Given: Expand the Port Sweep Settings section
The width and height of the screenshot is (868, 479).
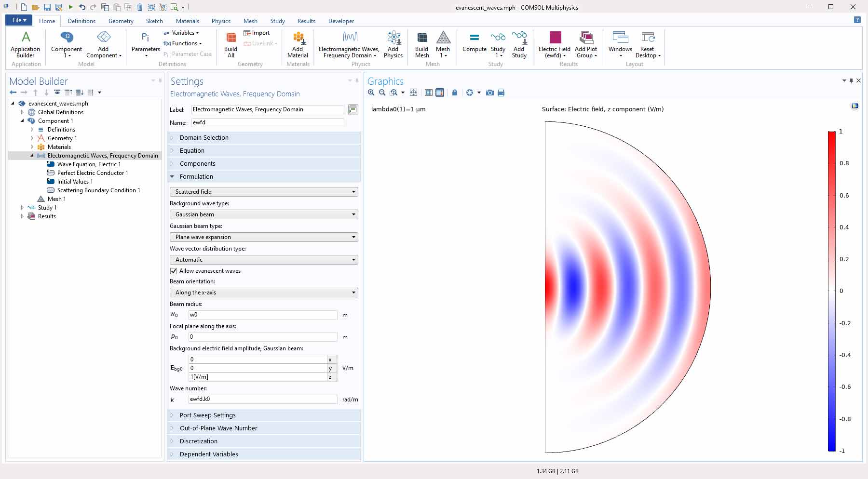Looking at the screenshot, I should 207,415.
